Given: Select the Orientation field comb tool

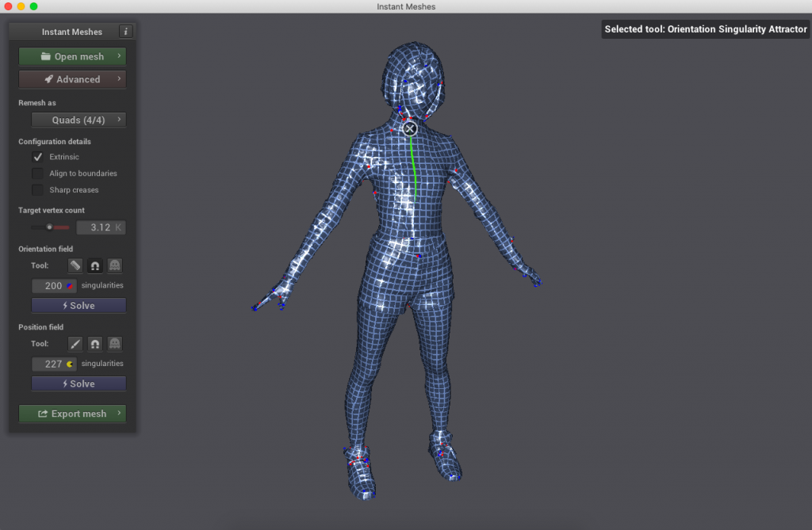Looking at the screenshot, I should point(75,265).
